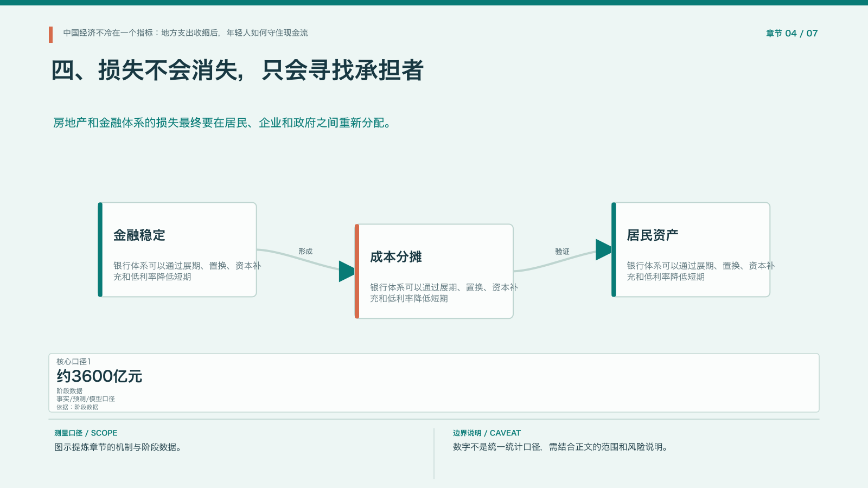The image size is (868, 488).
Task: Select the 依据：阶段数据 line
Action: pyautogui.click(x=77, y=407)
